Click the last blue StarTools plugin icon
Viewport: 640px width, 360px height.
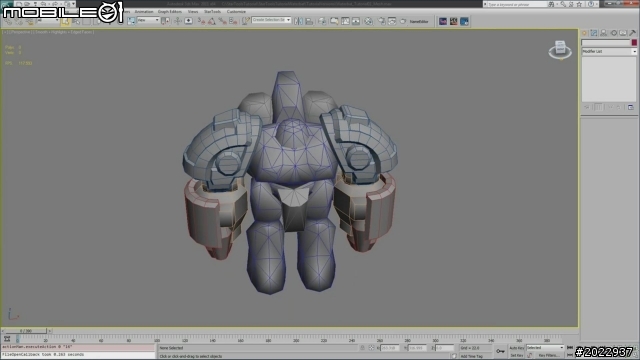pyautogui.click(x=464, y=21)
